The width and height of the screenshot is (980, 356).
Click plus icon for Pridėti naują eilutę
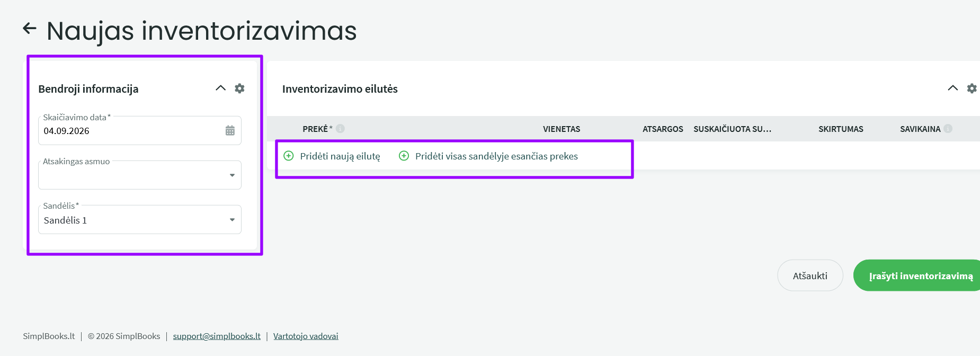[289, 156]
